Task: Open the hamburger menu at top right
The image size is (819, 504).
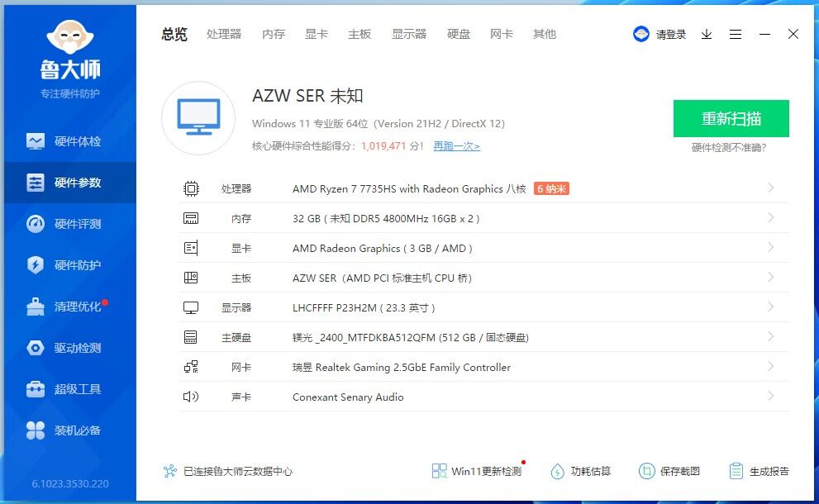Action: coord(736,34)
